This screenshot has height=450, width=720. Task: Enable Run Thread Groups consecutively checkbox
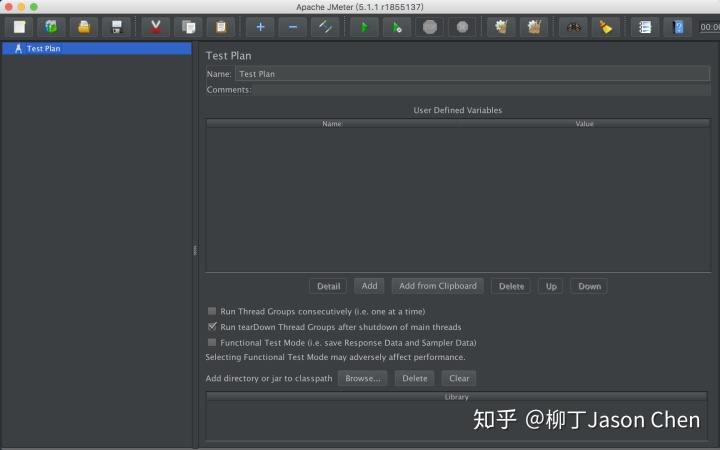[212, 311]
